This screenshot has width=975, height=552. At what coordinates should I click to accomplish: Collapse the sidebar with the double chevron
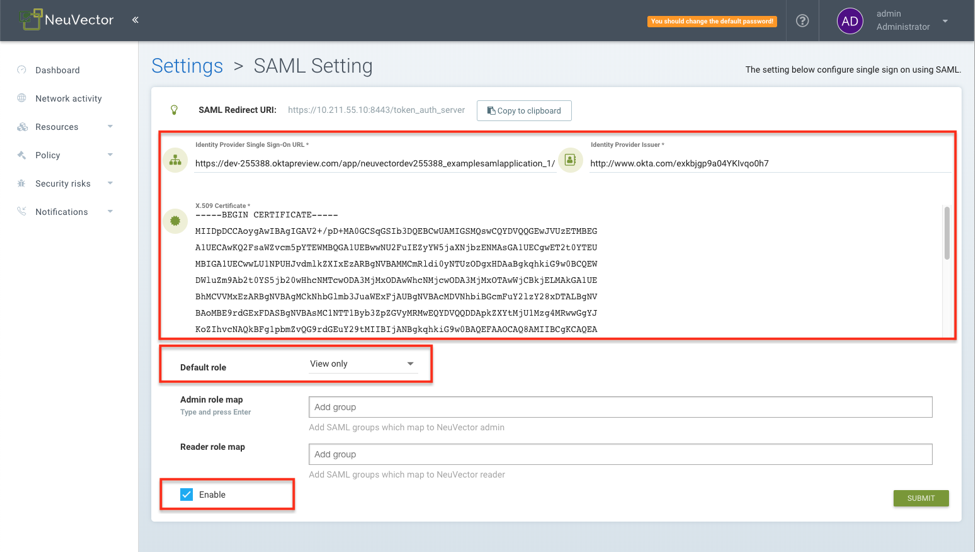click(135, 20)
